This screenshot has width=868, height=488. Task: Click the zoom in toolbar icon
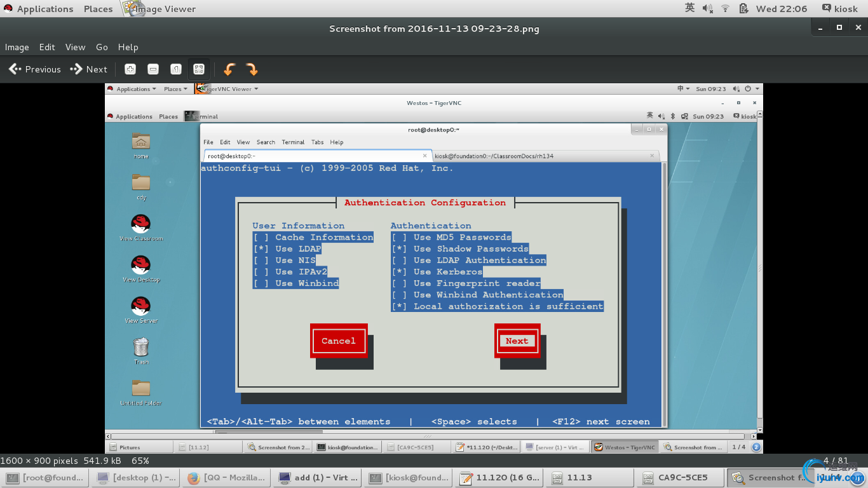click(x=130, y=69)
